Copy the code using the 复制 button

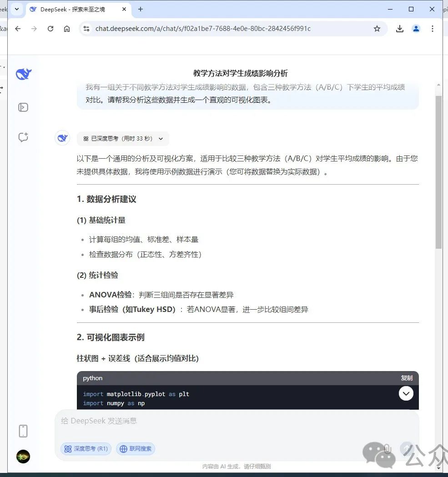pos(407,378)
